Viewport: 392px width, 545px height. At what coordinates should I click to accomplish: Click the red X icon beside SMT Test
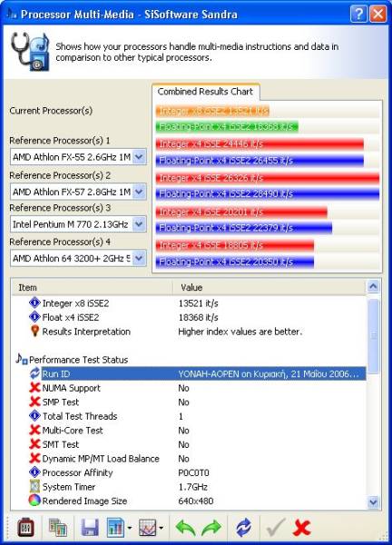click(x=34, y=444)
